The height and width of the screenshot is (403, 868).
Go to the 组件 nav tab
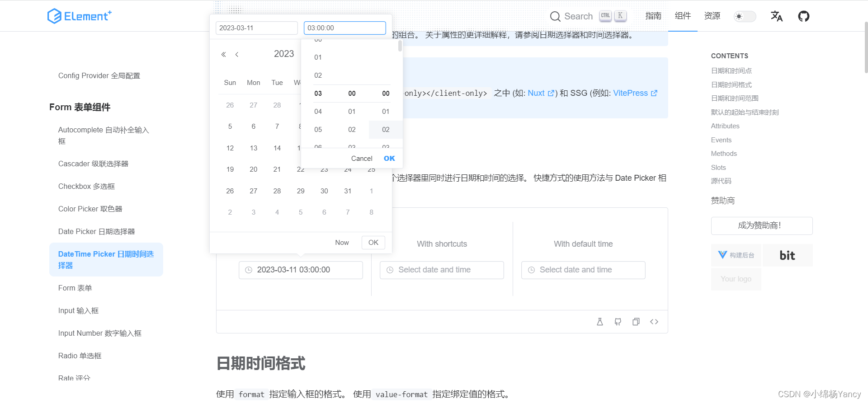pyautogui.click(x=683, y=16)
